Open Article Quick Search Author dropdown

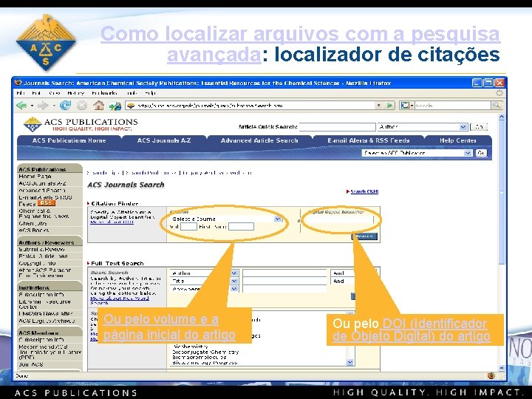tap(463, 127)
